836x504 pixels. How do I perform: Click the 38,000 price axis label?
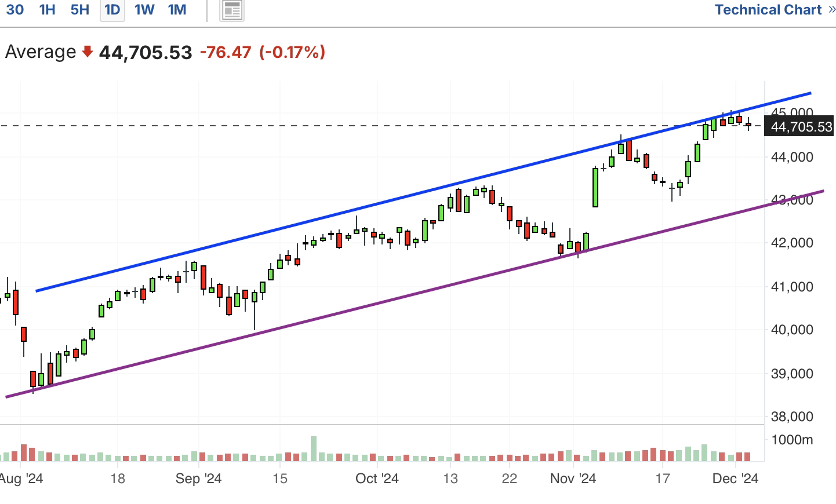pos(792,417)
